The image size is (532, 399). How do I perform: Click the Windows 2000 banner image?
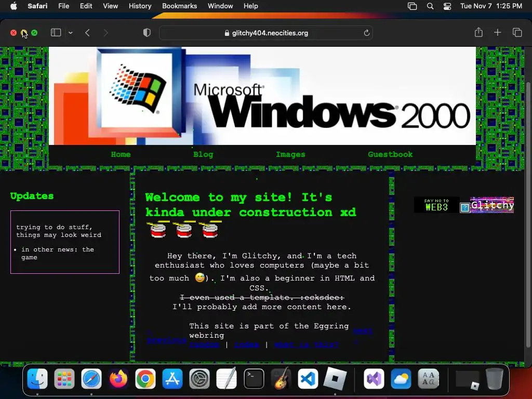coord(262,96)
